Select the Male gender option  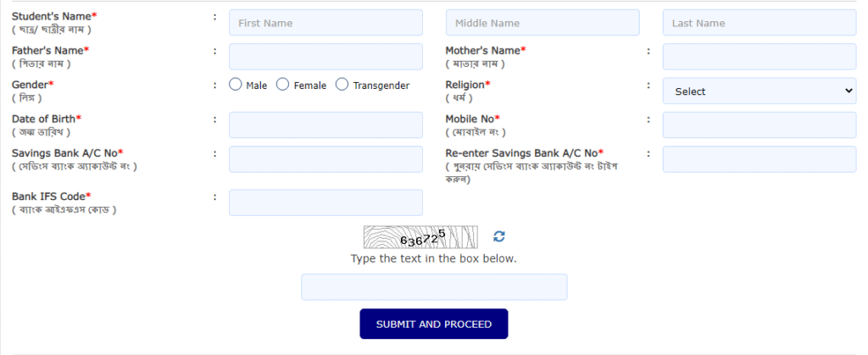coord(236,85)
